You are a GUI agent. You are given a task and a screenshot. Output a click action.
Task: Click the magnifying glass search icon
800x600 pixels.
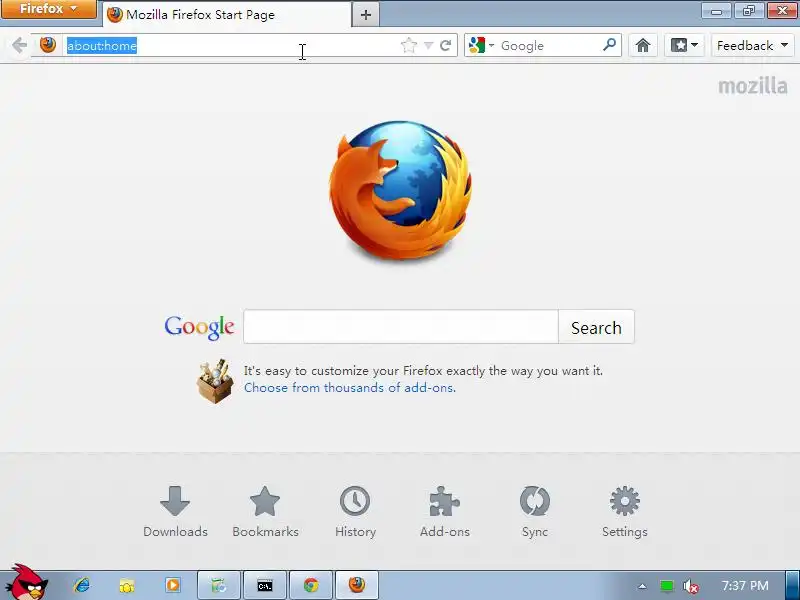click(x=609, y=45)
